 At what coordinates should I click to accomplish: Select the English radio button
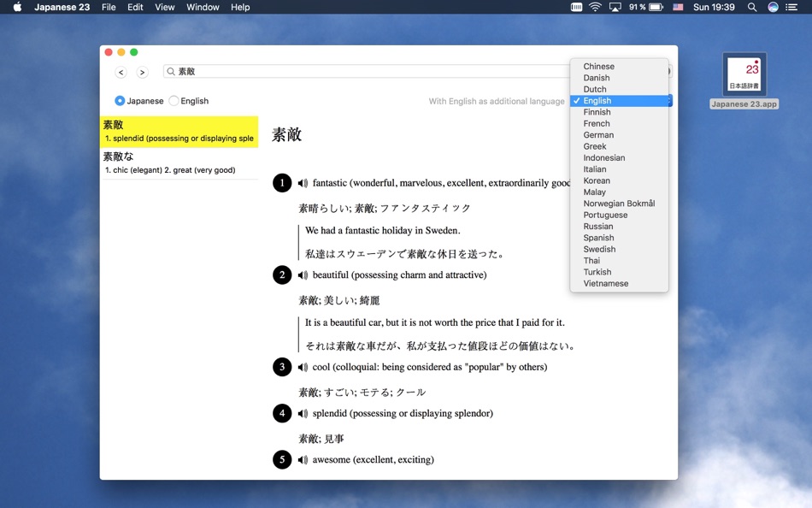[174, 101]
